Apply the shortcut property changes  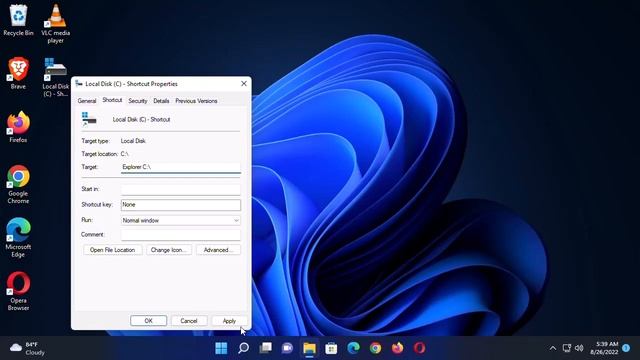point(229,321)
